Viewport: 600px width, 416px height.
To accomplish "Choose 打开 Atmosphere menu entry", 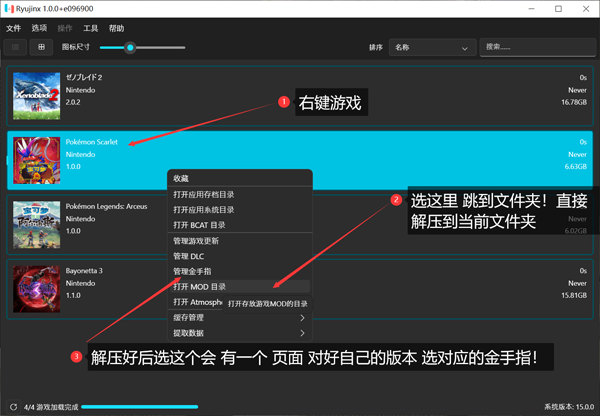I will (x=197, y=302).
